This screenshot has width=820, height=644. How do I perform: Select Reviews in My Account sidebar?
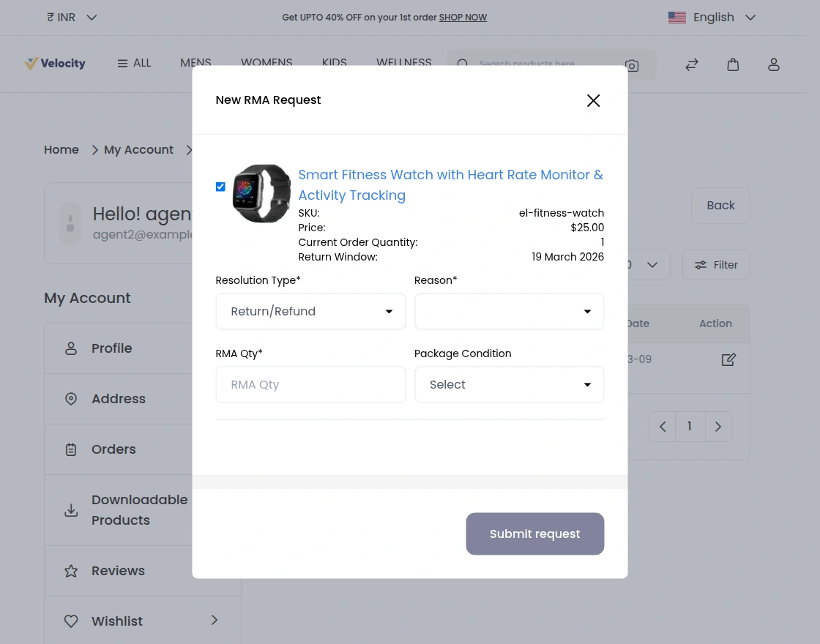[118, 571]
